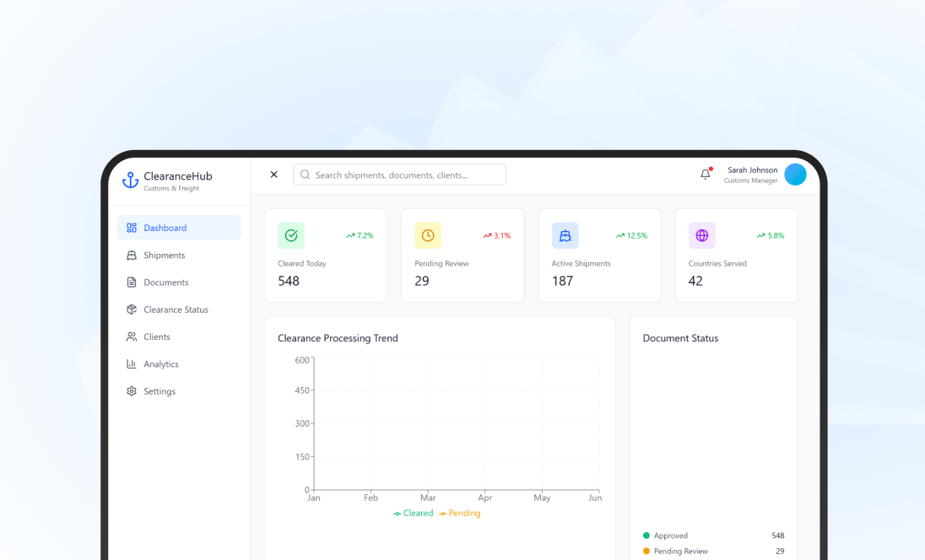Click the green Approved status dot
Viewport: 925px width, 560px height.
click(646, 536)
